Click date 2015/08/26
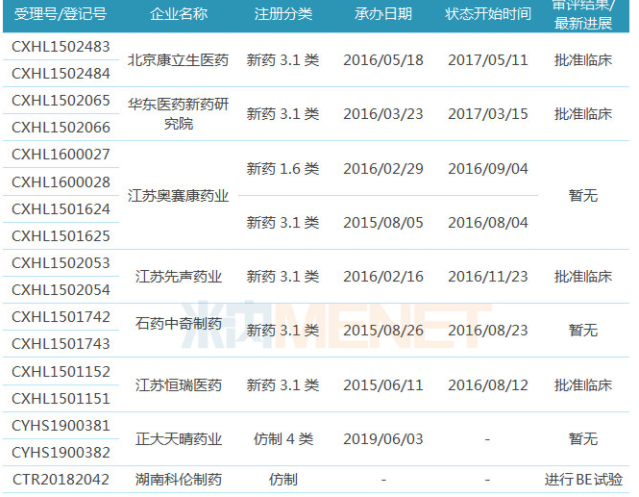Image resolution: width=639 pixels, height=497 pixels. coord(383,330)
